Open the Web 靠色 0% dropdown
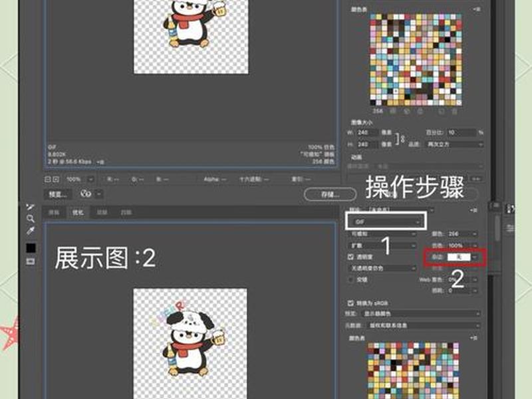The height and width of the screenshot is (399, 532). pyautogui.click(x=462, y=279)
